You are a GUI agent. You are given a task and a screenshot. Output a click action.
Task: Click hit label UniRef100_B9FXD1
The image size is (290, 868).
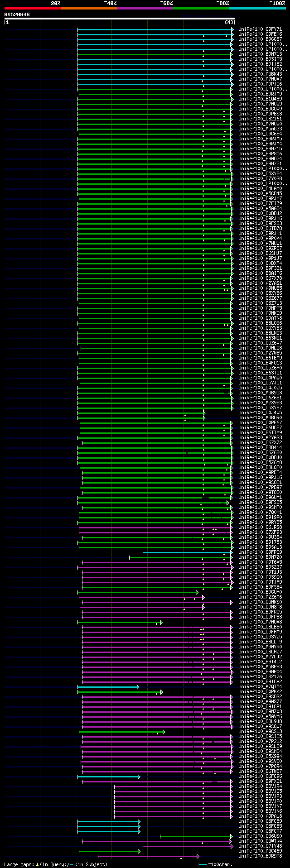[260, 782]
